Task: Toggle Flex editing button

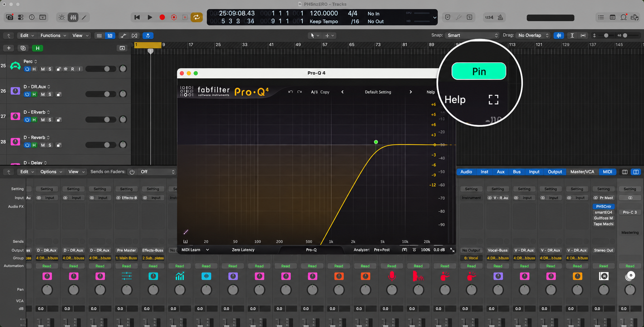Action: pos(135,36)
